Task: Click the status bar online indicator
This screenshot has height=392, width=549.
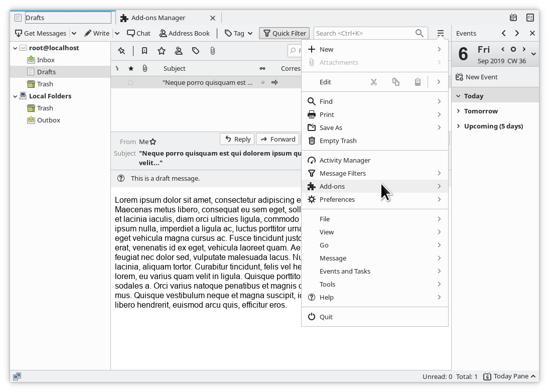Action: (17, 376)
